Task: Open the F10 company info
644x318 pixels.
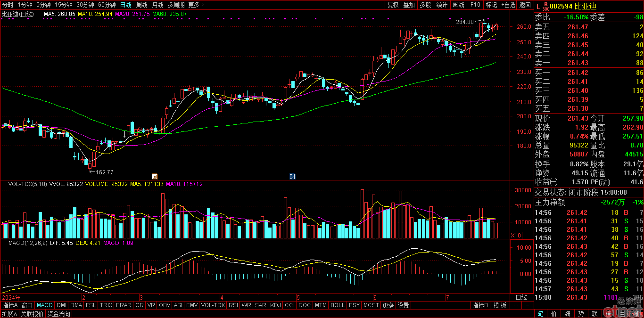Action: tap(475, 5)
